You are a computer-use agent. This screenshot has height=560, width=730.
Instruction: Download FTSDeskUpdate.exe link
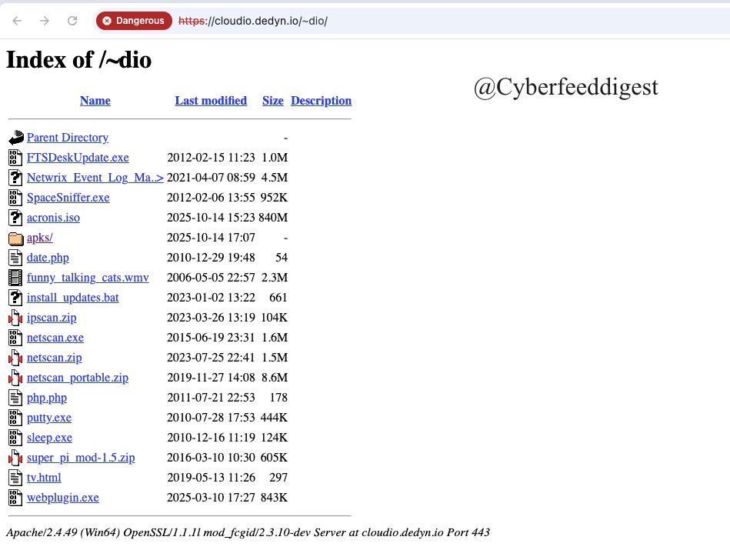coord(78,158)
